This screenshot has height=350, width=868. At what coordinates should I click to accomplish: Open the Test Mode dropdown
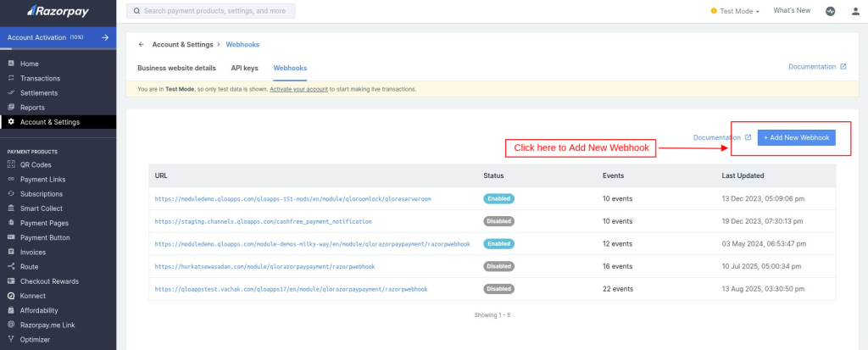click(735, 11)
